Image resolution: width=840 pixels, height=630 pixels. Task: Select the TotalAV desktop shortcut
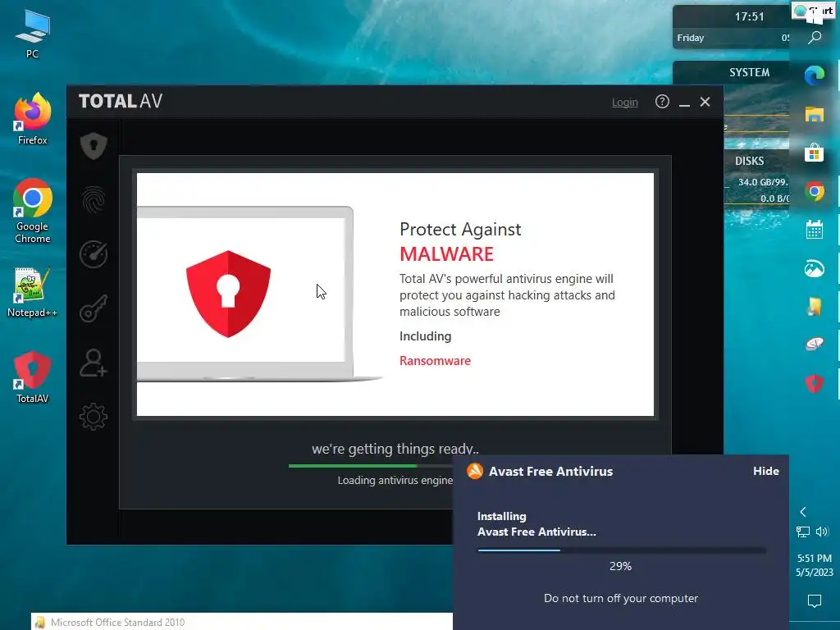point(32,377)
